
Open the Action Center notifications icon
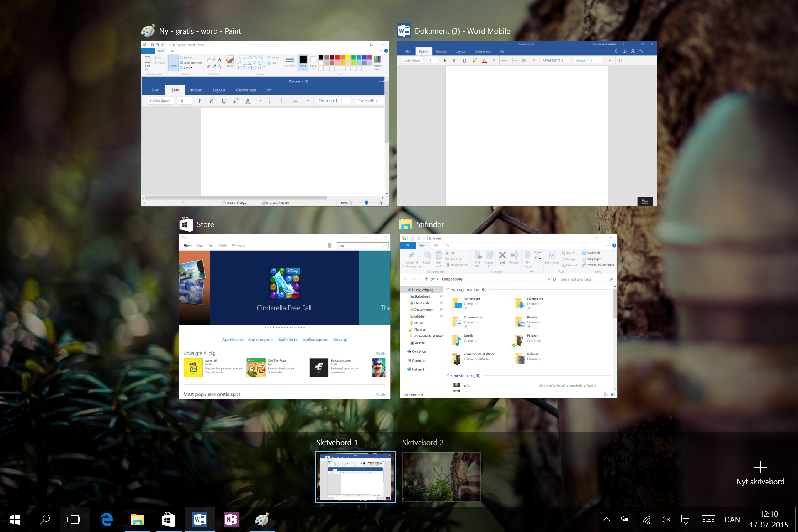pos(686,520)
